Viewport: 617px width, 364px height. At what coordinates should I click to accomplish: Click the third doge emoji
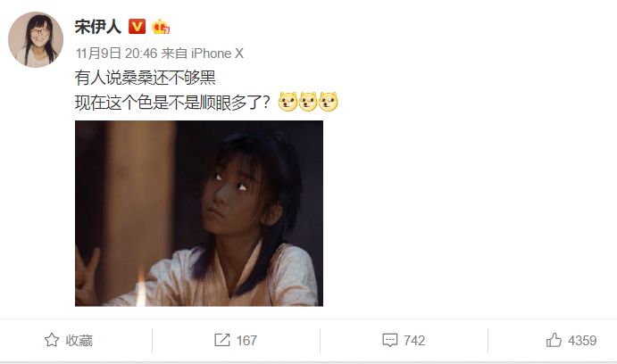coord(329,102)
